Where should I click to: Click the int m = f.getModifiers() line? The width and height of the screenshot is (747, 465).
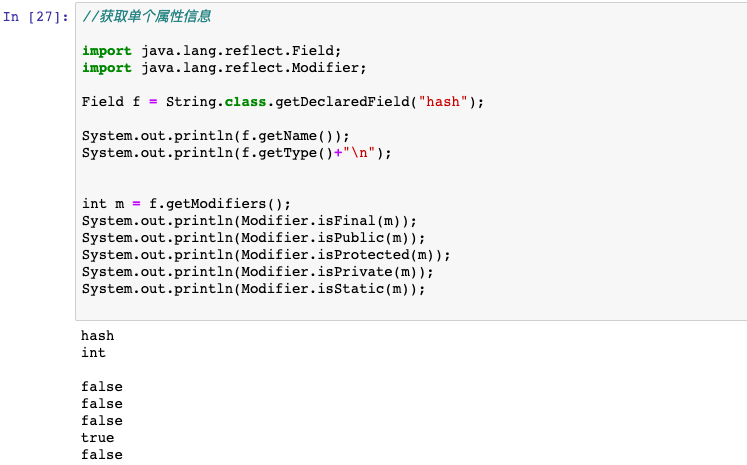(186, 204)
